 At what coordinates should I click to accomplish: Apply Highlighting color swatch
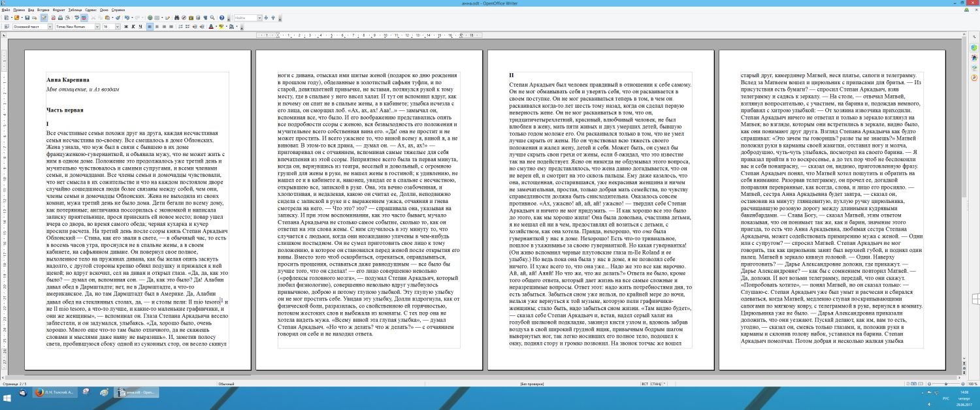pos(221,27)
